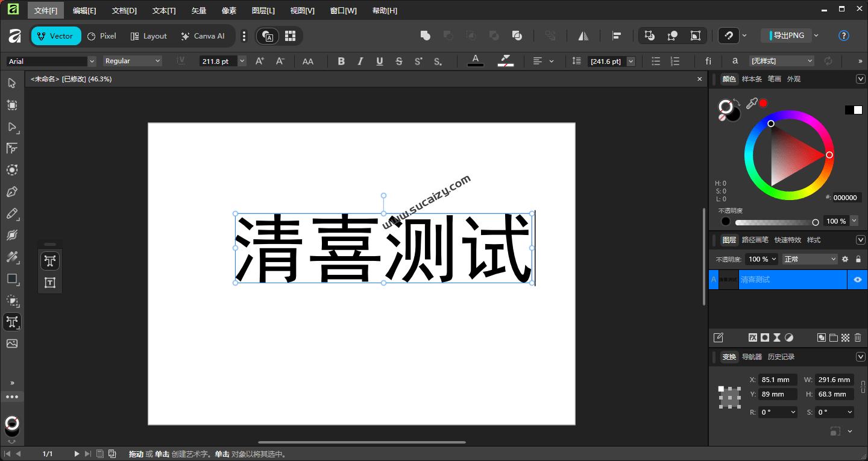Screen dimensions: 868x461
Task: Open the Arial font family dropdown
Action: (x=92, y=61)
